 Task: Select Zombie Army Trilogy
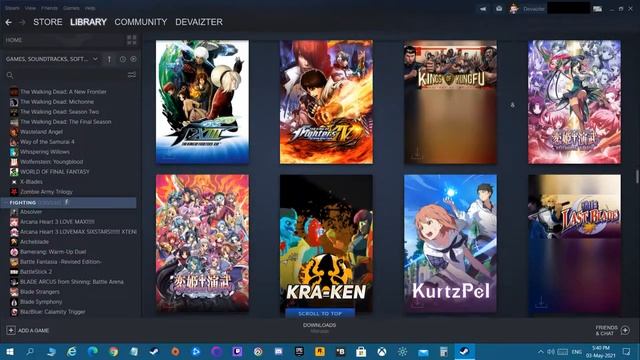(46, 192)
